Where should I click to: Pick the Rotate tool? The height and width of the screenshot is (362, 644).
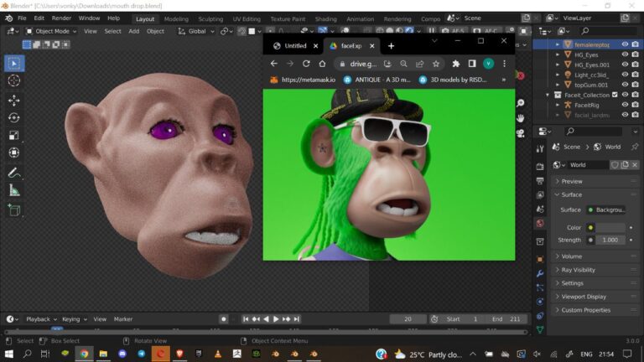[14, 118]
